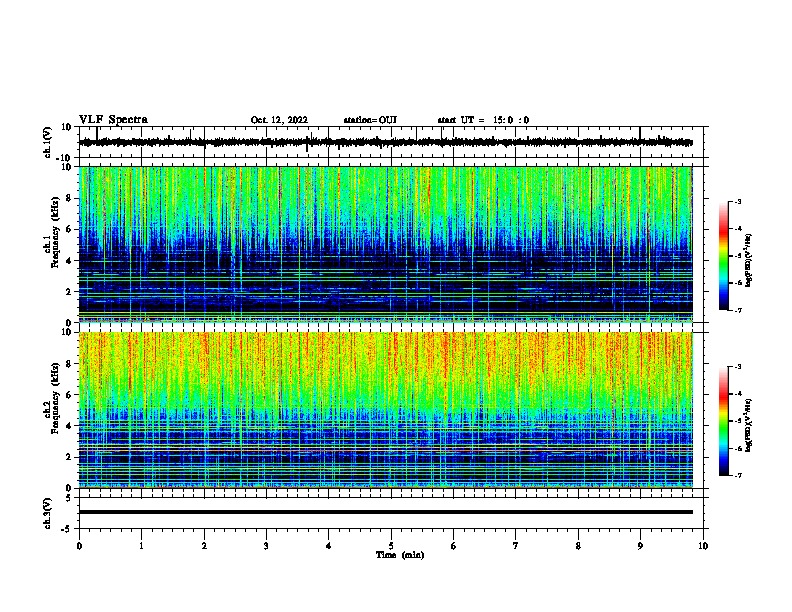Click the "-3" label on ch.1 color scale

click(737, 201)
